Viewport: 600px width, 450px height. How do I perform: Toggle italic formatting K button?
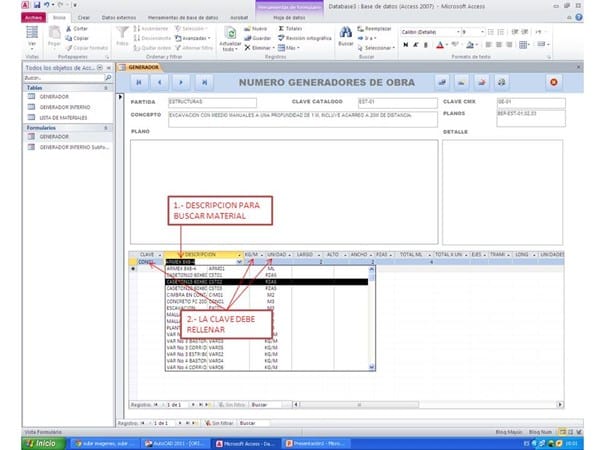pyautogui.click(x=416, y=45)
